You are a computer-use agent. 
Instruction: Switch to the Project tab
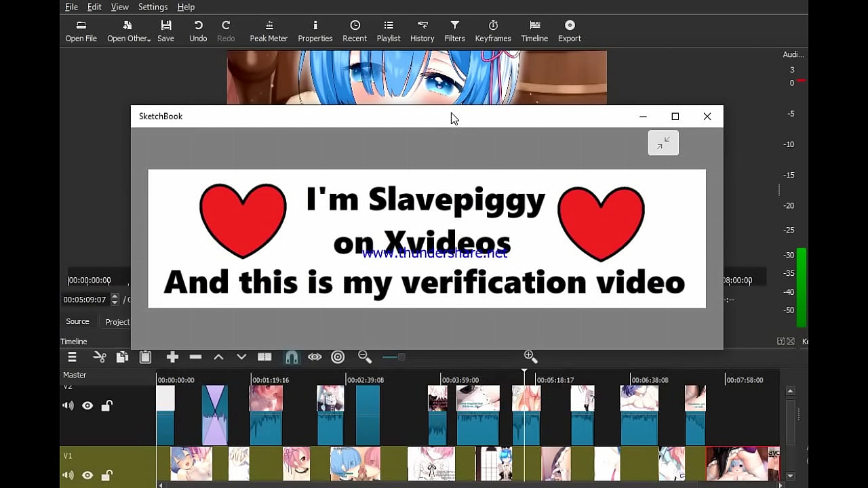pos(117,321)
